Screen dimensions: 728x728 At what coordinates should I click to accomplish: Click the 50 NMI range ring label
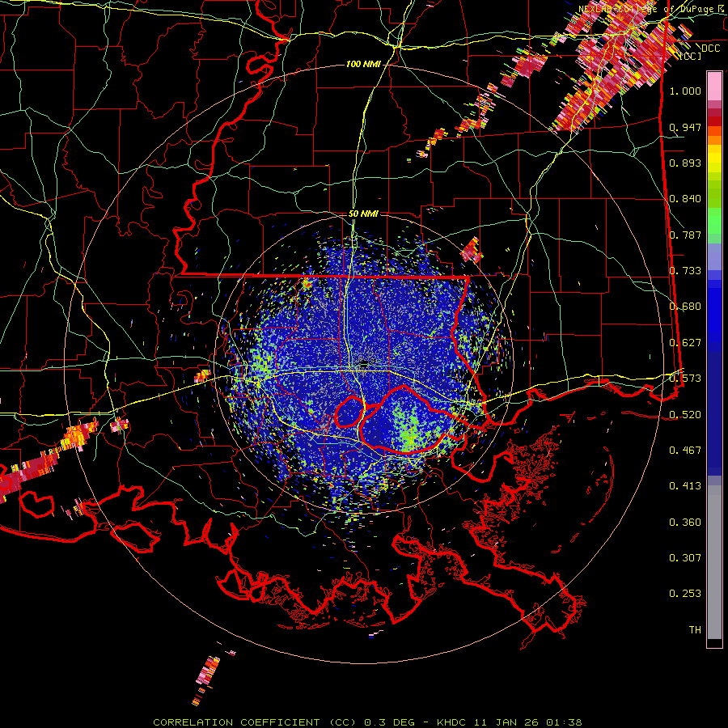[363, 214]
